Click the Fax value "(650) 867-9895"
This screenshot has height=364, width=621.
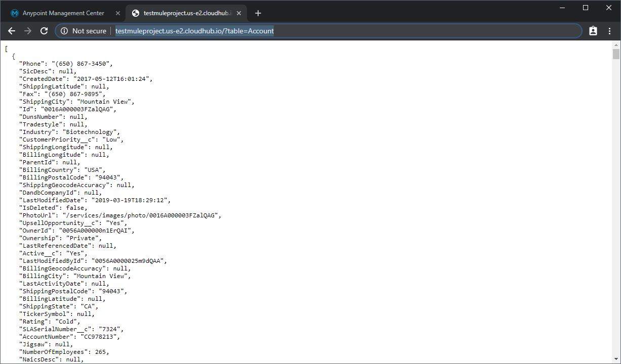[73, 94]
